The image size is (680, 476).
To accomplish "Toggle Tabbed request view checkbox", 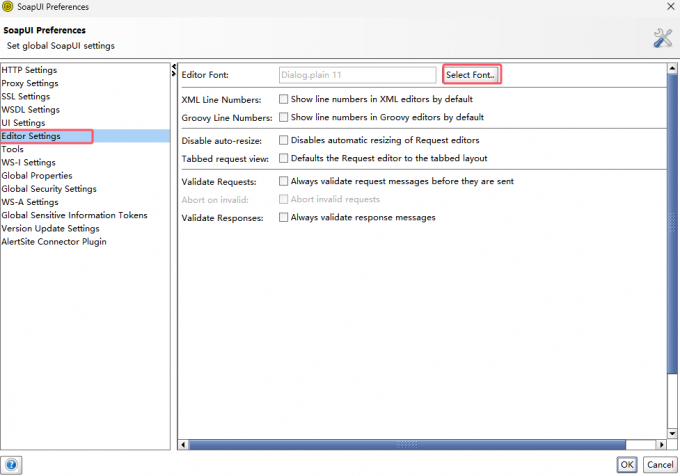I will [283, 158].
